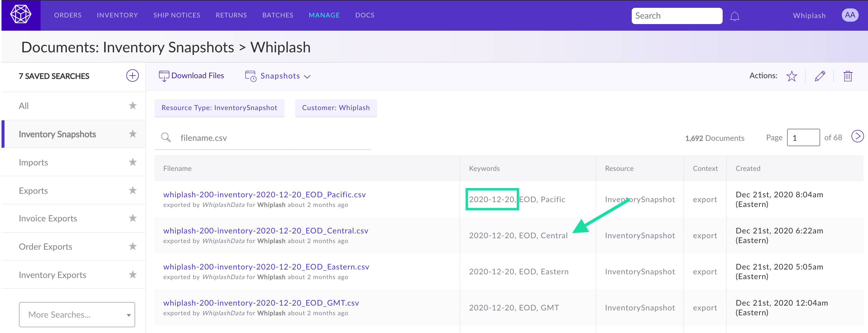The width and height of the screenshot is (868, 333).
Task: Open the Returns menu
Action: click(231, 15)
